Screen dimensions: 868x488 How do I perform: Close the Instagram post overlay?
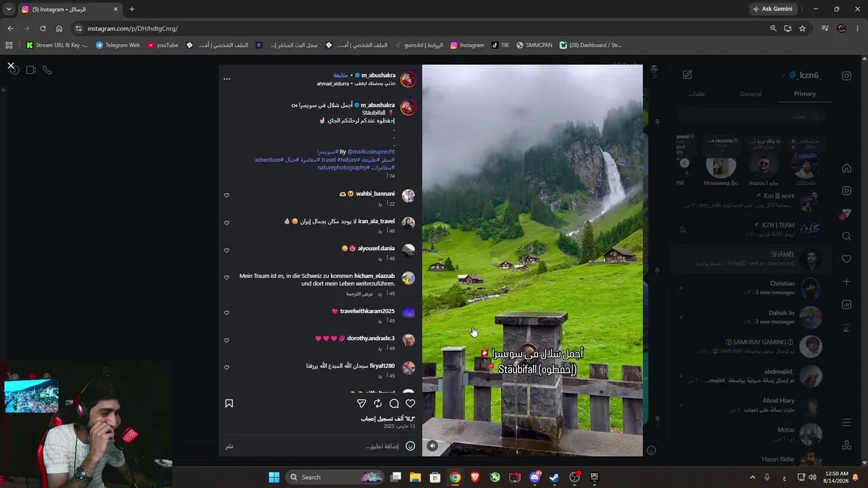point(11,66)
